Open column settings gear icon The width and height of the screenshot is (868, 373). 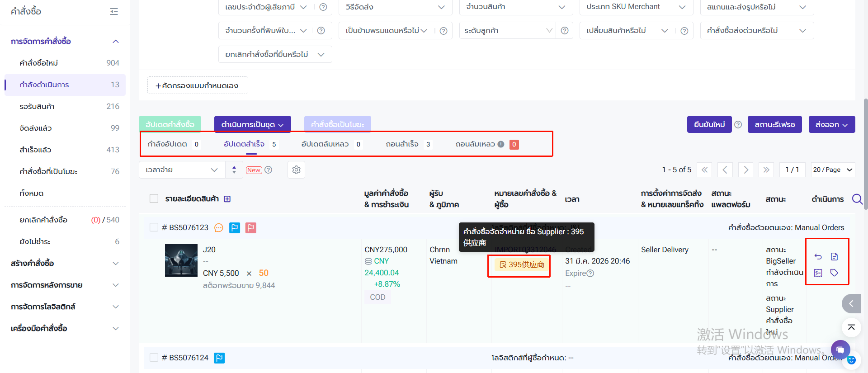click(296, 170)
